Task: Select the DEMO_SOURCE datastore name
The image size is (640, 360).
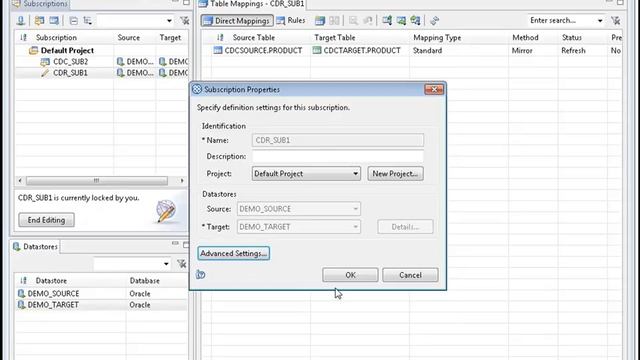Action: click(53, 293)
